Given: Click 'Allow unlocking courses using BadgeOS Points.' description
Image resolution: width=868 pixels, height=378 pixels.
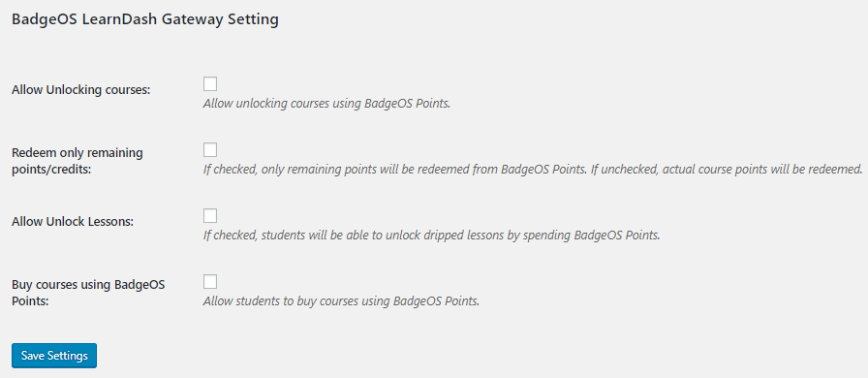Looking at the screenshot, I should pos(326,104).
